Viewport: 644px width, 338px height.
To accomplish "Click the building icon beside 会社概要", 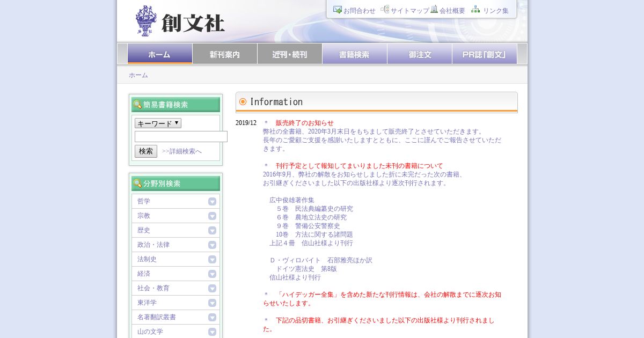I will (434, 10).
